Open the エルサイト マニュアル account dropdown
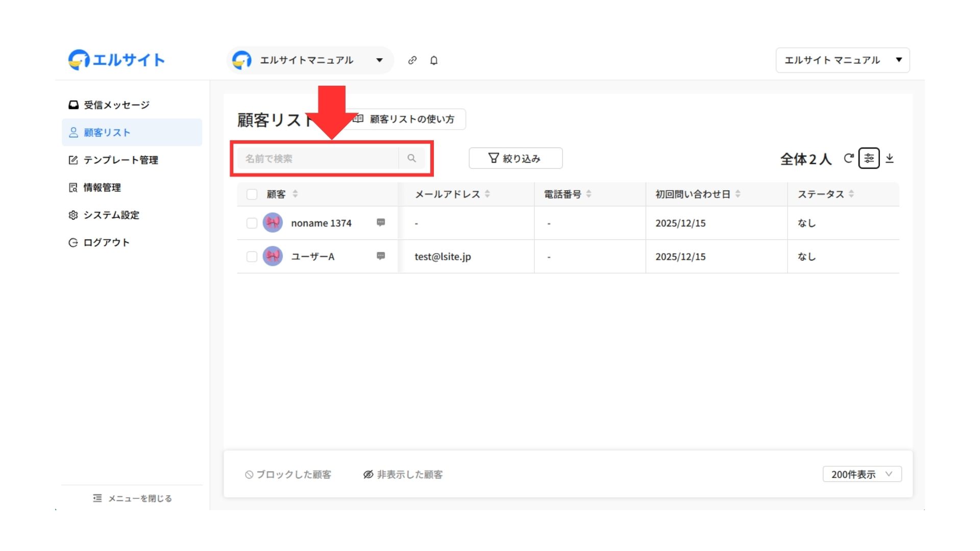The width and height of the screenshot is (980, 551). pos(842,60)
